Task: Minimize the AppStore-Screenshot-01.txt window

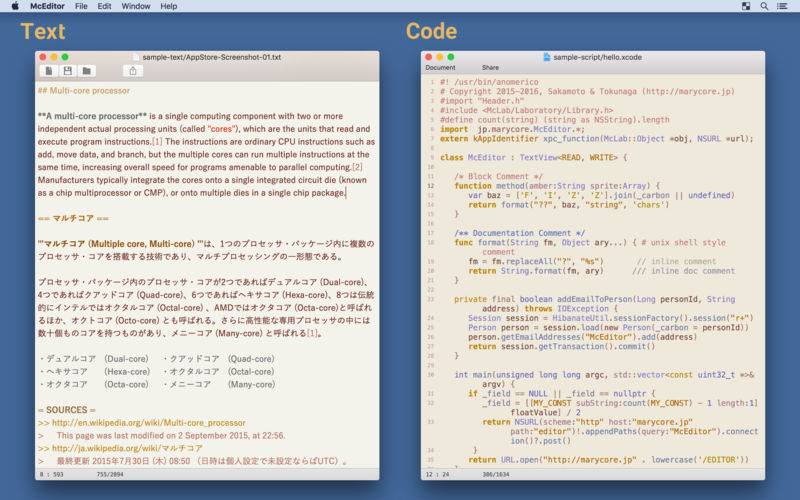Action: (54, 57)
